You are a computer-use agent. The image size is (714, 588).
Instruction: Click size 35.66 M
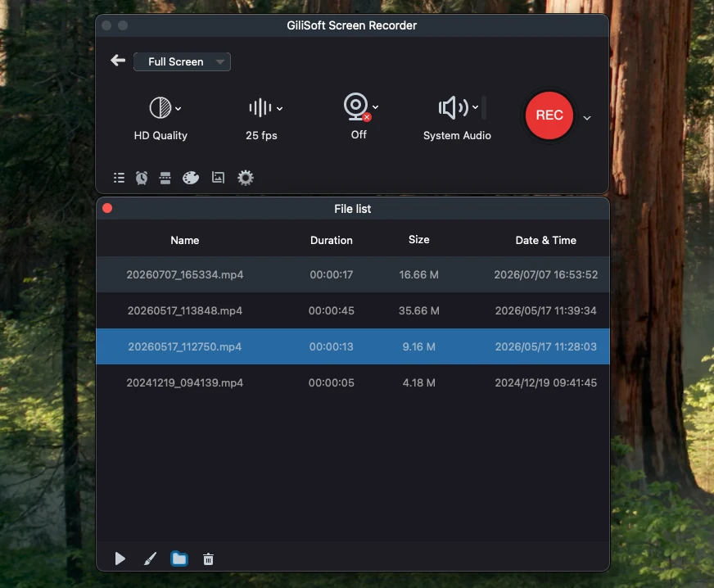tap(419, 310)
